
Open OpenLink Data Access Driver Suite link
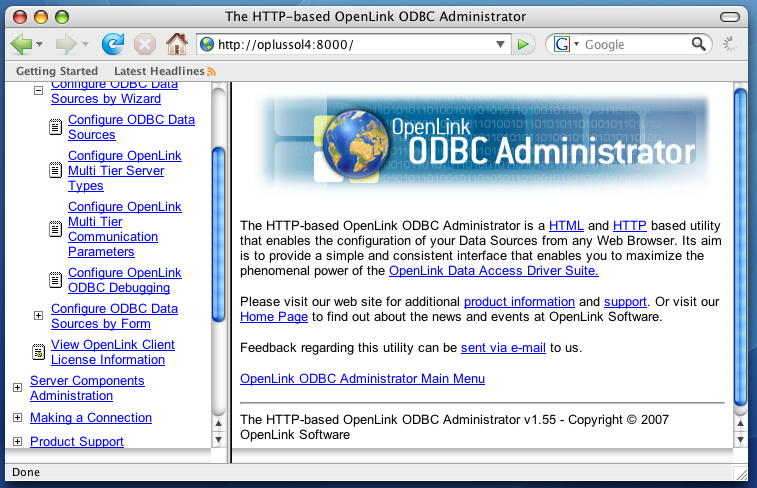494,271
